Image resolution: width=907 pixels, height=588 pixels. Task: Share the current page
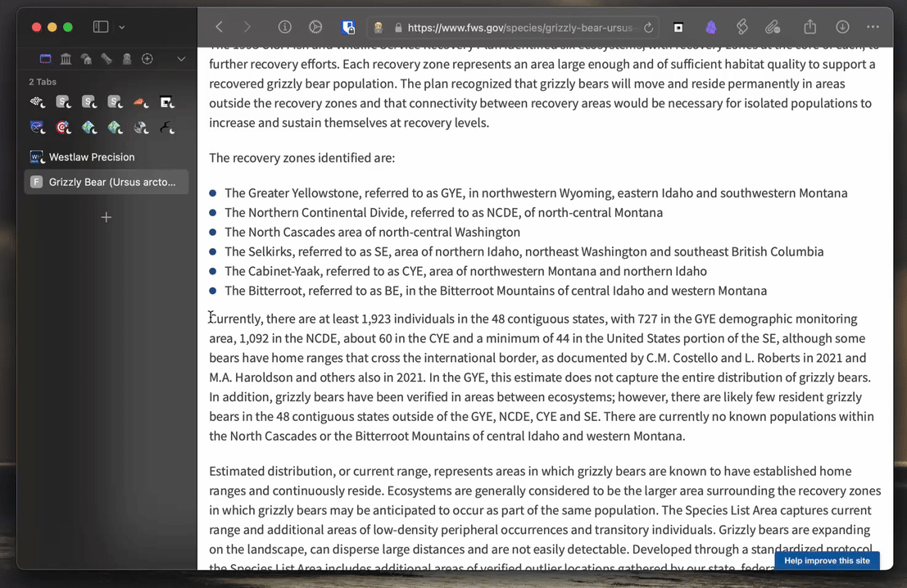point(809,26)
